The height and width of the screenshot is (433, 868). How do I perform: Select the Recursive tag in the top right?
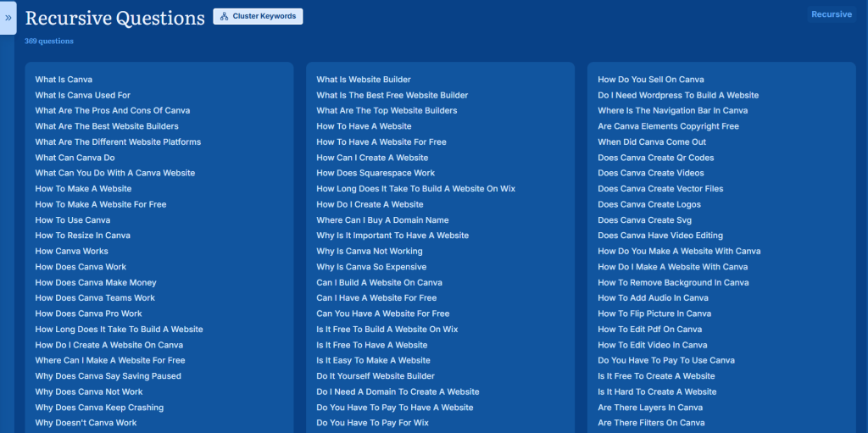pos(832,14)
